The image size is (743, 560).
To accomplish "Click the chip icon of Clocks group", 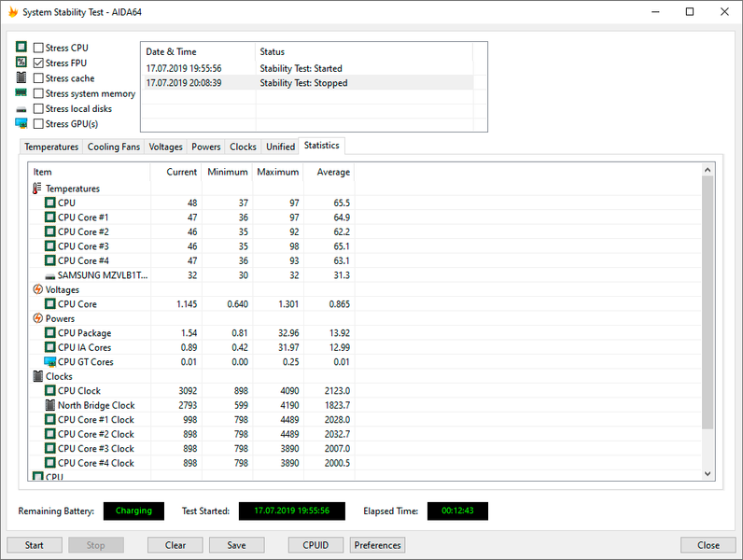I will pos(38,376).
